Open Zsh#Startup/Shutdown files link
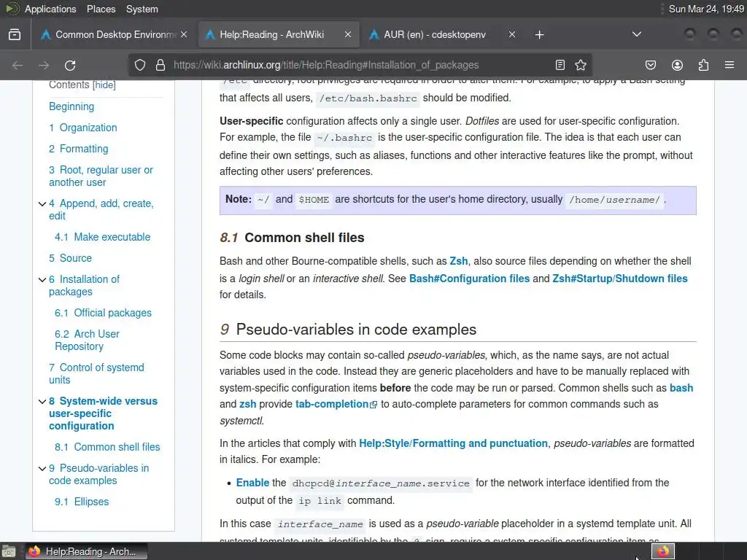Image resolution: width=747 pixels, height=560 pixels. tap(620, 279)
